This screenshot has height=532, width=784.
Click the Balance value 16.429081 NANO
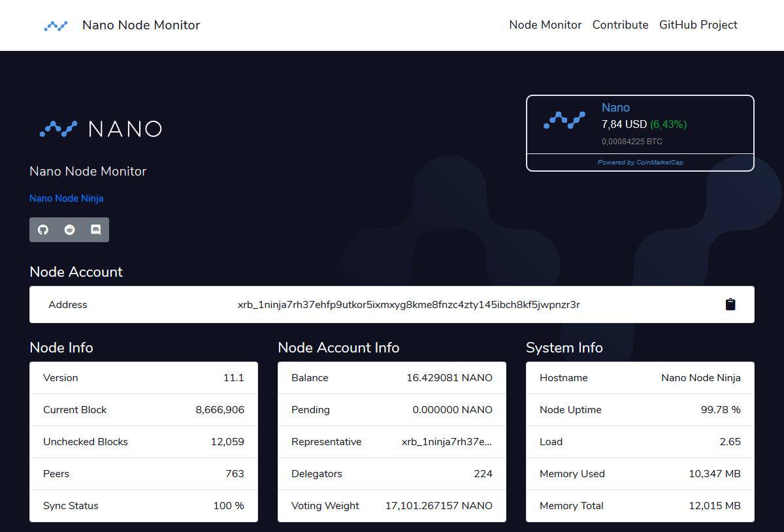tap(449, 378)
